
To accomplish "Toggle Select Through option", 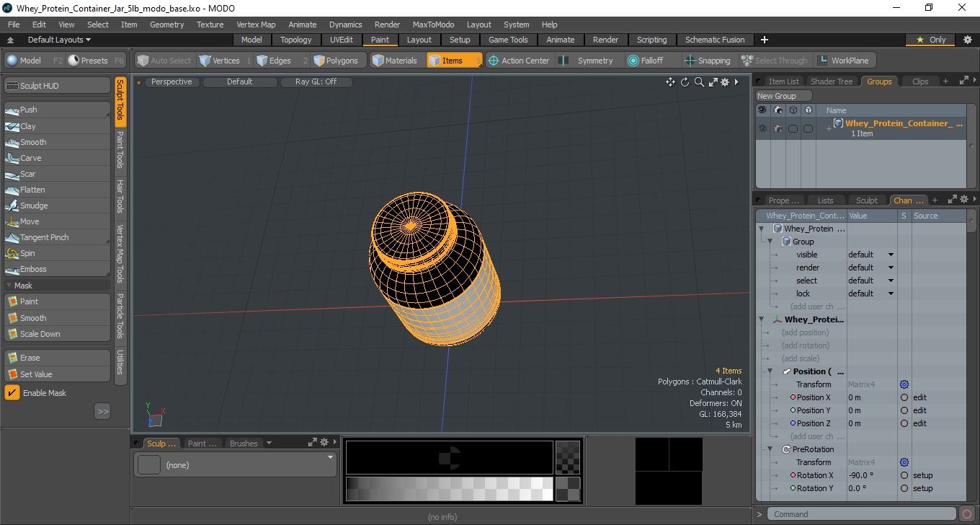I will click(x=775, y=61).
